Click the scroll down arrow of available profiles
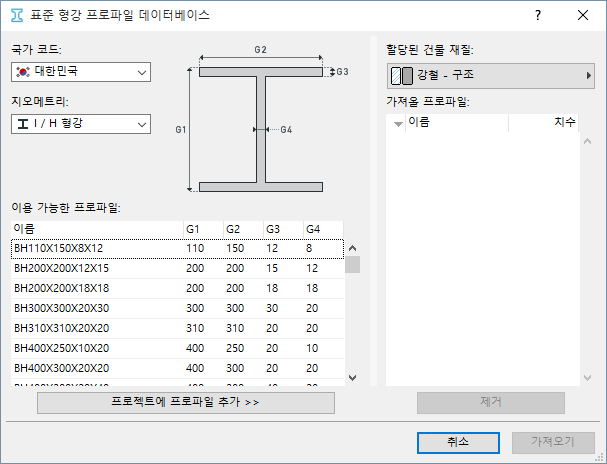This screenshot has width=607, height=464. (x=352, y=378)
